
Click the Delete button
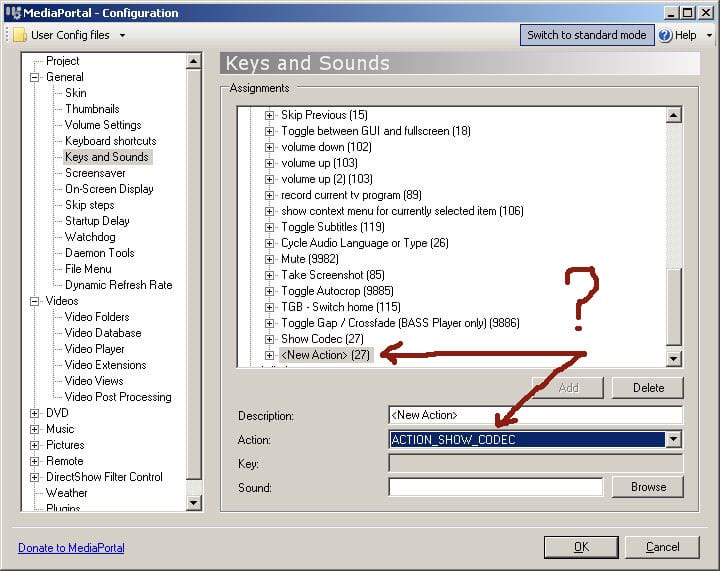[x=647, y=387]
